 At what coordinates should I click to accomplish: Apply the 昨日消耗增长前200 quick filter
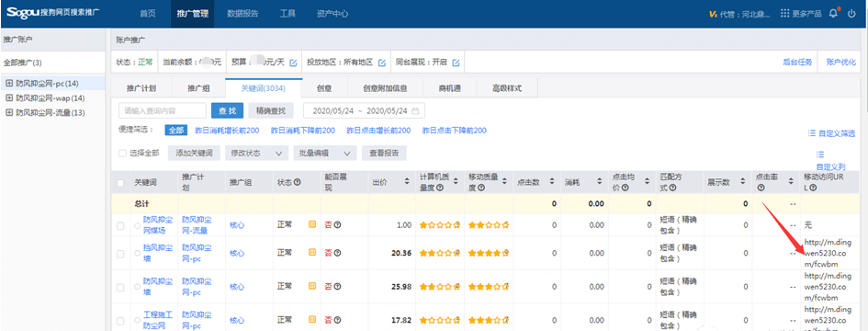227,131
